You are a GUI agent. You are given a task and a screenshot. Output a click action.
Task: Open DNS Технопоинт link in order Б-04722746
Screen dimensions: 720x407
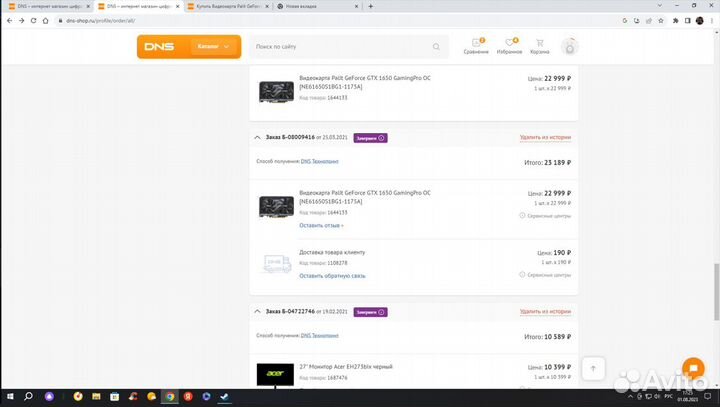(x=319, y=335)
